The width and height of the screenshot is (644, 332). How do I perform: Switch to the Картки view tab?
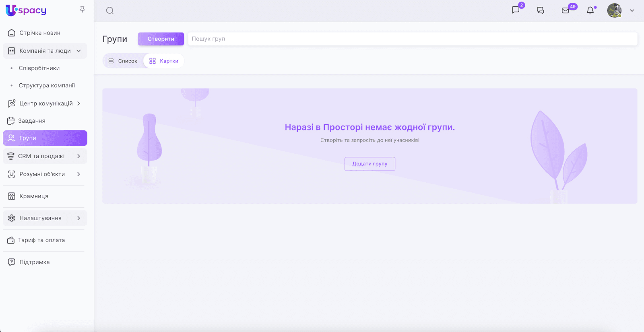(164, 61)
